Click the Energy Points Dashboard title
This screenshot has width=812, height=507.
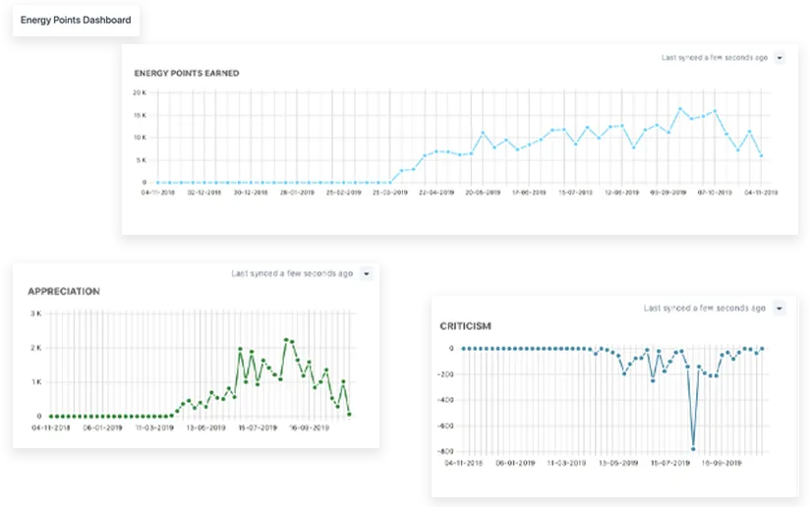(76, 20)
